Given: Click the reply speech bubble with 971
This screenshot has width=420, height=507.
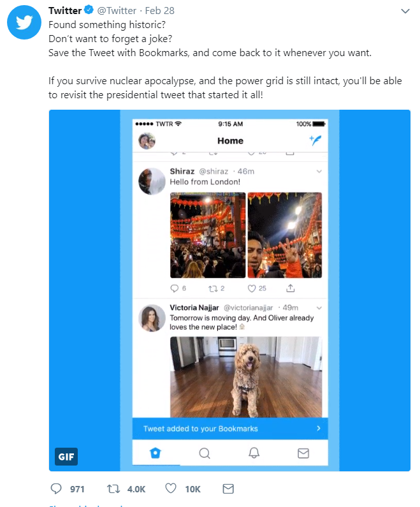Looking at the screenshot, I should tap(56, 489).
